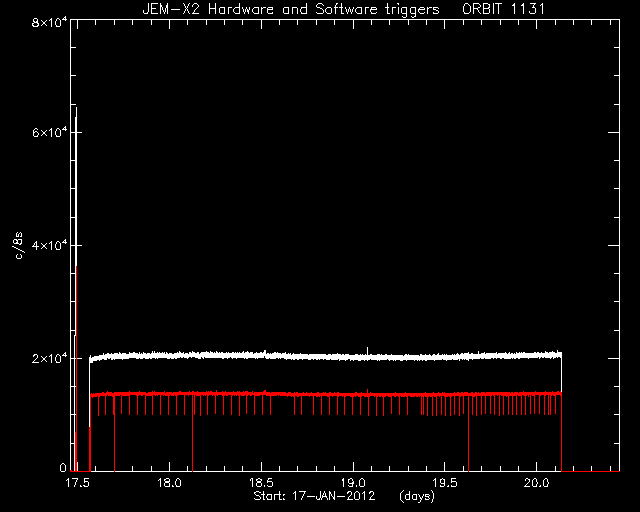Screen dimensions: 640x512
Task: Click the Start: 17-JAN-2012 label
Action: click(314, 496)
